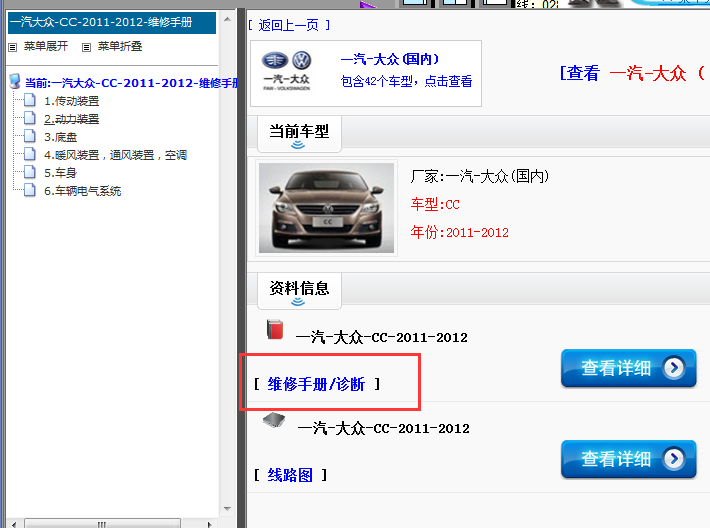
Task: Open 5.车身 tree entry
Action: point(61,173)
